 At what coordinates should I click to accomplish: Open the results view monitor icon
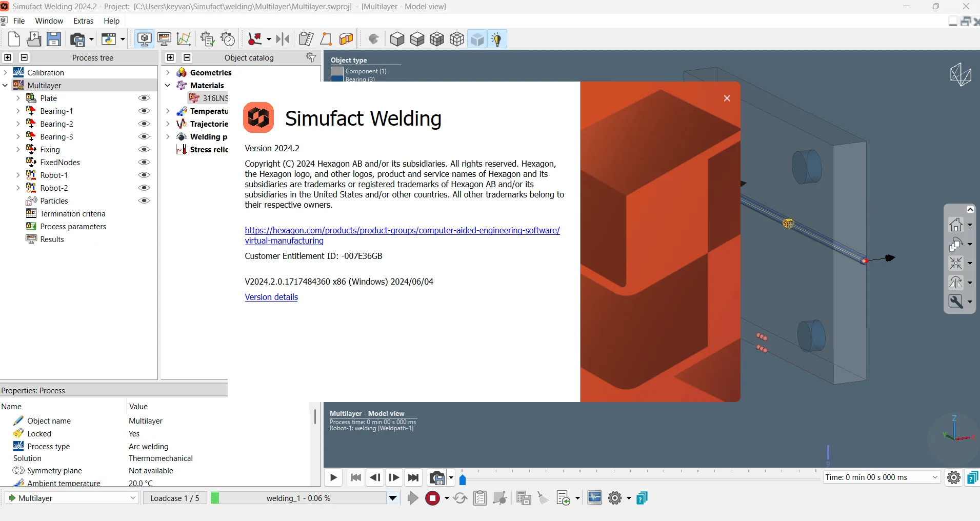(x=164, y=39)
